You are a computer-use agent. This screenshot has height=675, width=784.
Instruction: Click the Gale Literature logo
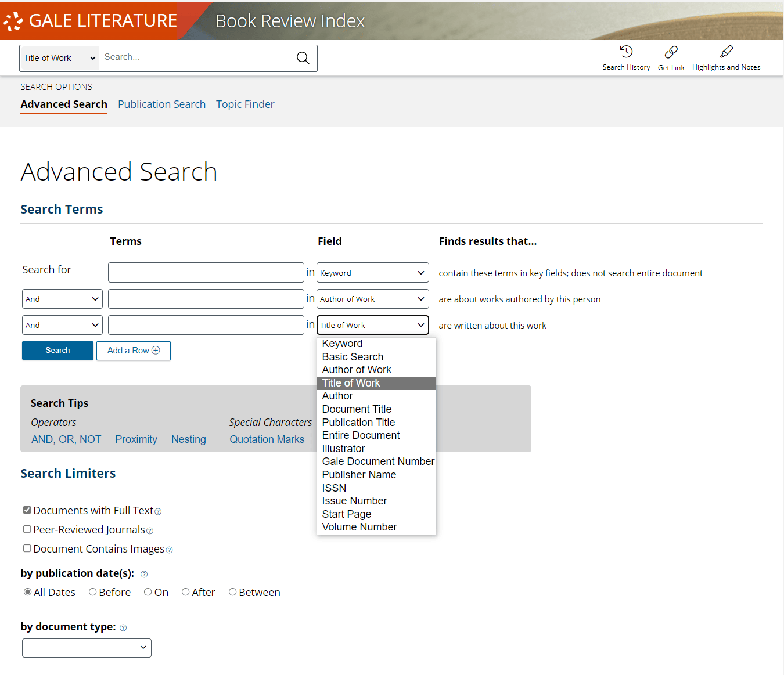click(90, 21)
